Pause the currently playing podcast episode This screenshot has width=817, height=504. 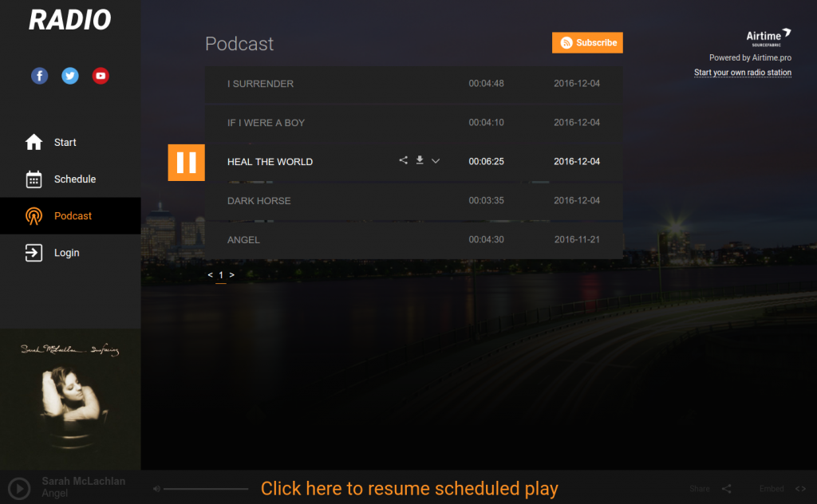click(186, 162)
